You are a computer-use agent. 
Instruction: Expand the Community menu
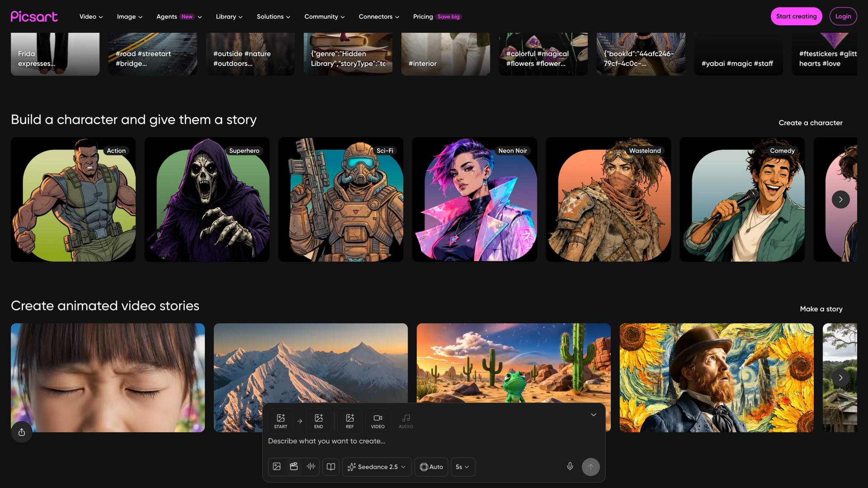(325, 17)
